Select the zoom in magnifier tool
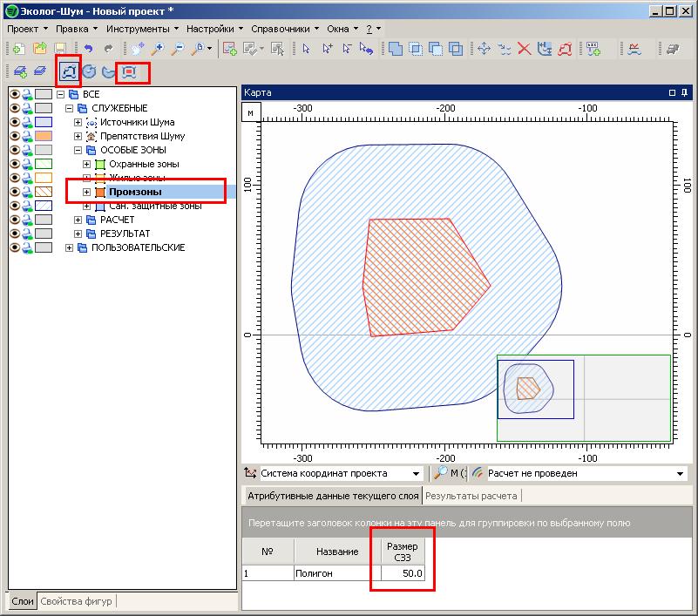698x616 pixels. coord(158,50)
